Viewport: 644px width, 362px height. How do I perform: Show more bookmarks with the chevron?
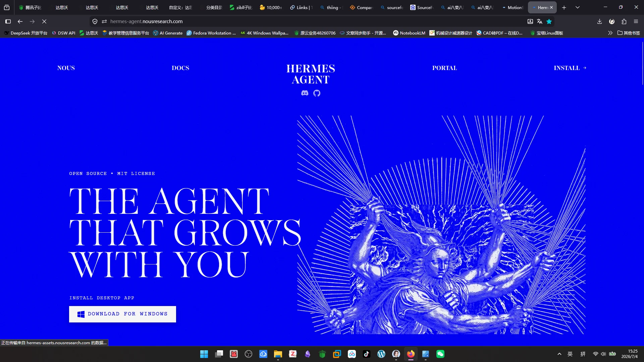click(x=610, y=33)
